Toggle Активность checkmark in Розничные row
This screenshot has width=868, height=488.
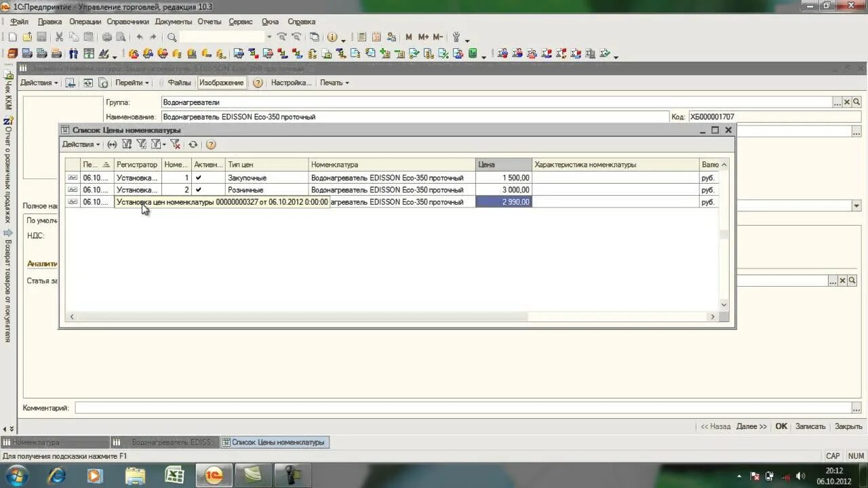pyautogui.click(x=198, y=190)
